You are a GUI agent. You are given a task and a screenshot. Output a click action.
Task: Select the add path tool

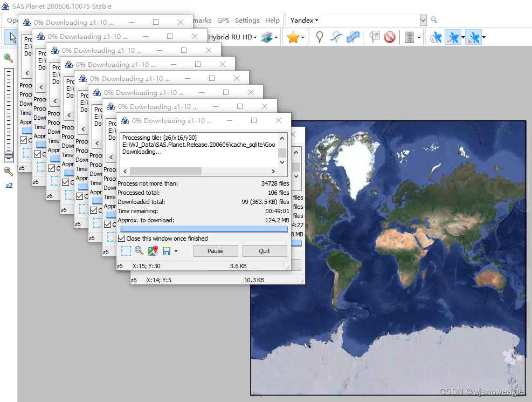pyautogui.click(x=336, y=37)
